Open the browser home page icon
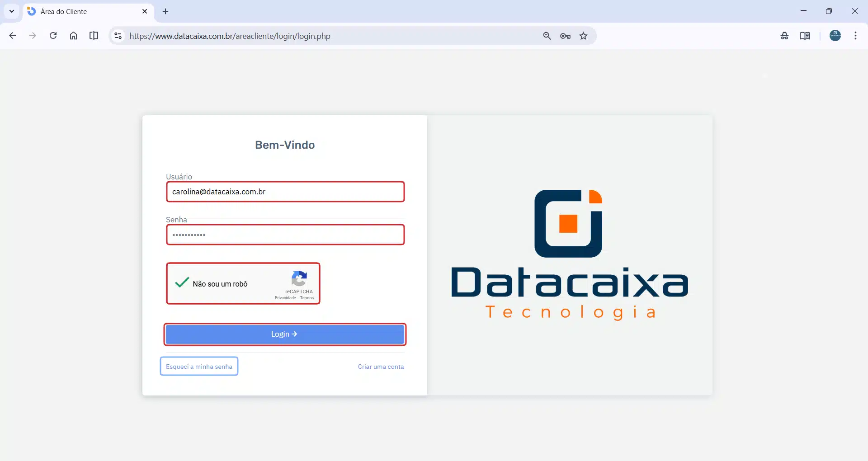The width and height of the screenshot is (868, 461). 73,36
